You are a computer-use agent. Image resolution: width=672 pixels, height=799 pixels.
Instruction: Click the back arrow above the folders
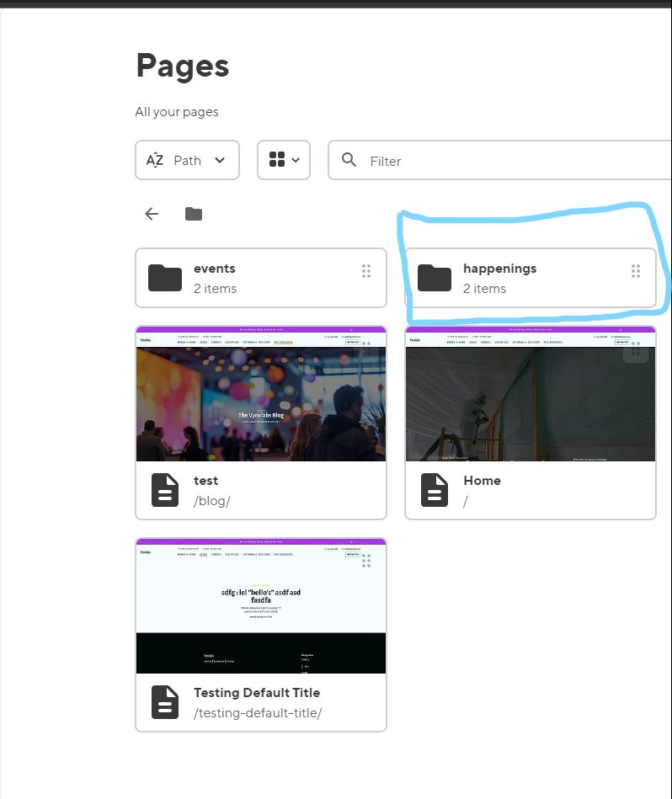click(152, 214)
